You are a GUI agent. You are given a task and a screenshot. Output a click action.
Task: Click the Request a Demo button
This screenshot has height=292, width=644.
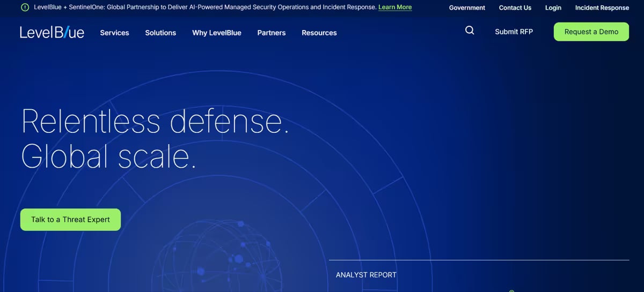[x=591, y=32]
